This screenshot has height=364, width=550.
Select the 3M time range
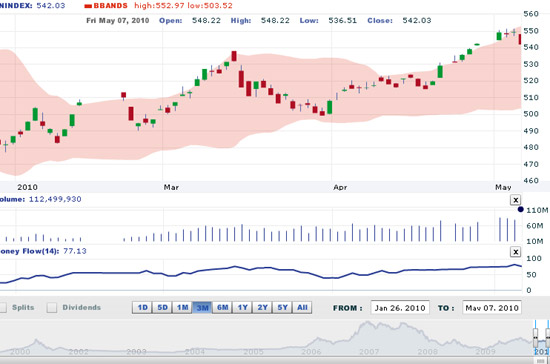pyautogui.click(x=202, y=308)
